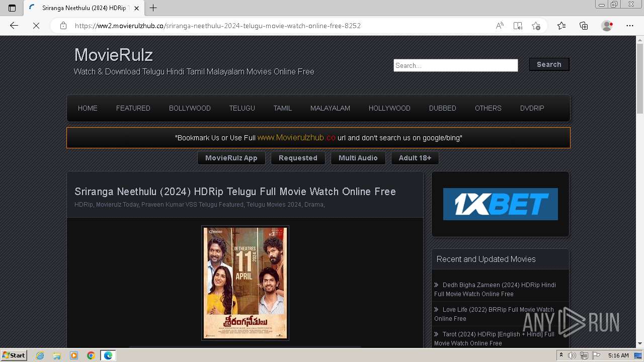The height and width of the screenshot is (362, 644).
Task: Click the Start button
Action: [14, 355]
